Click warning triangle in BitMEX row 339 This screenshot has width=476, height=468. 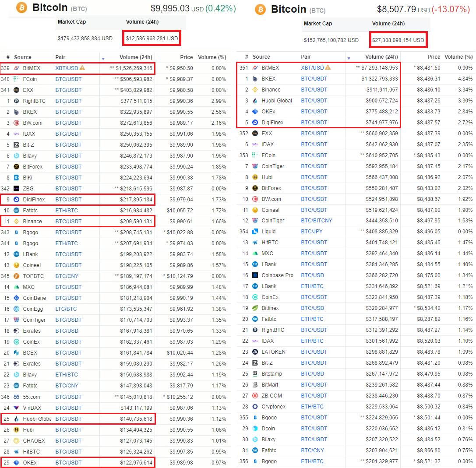(x=82, y=68)
